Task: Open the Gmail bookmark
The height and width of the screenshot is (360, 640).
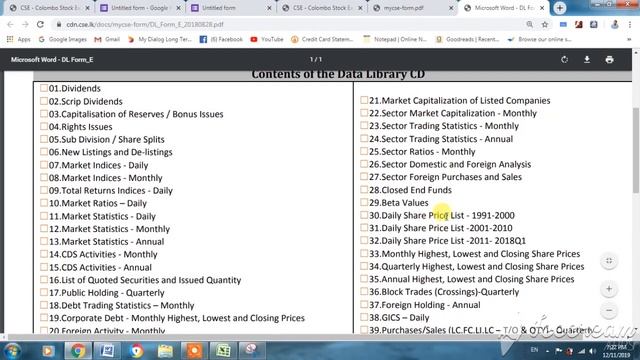Action: pyautogui.click(x=107, y=39)
